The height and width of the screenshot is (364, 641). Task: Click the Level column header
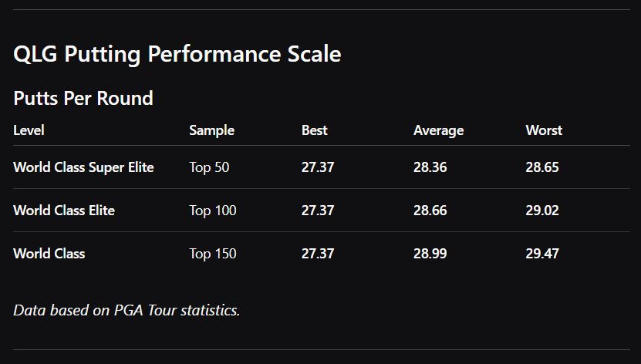click(x=29, y=130)
